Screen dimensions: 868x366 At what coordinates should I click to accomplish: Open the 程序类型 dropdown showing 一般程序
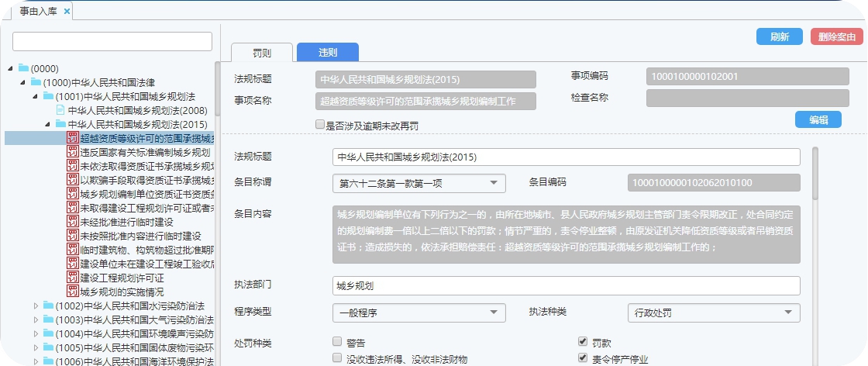coord(419,312)
